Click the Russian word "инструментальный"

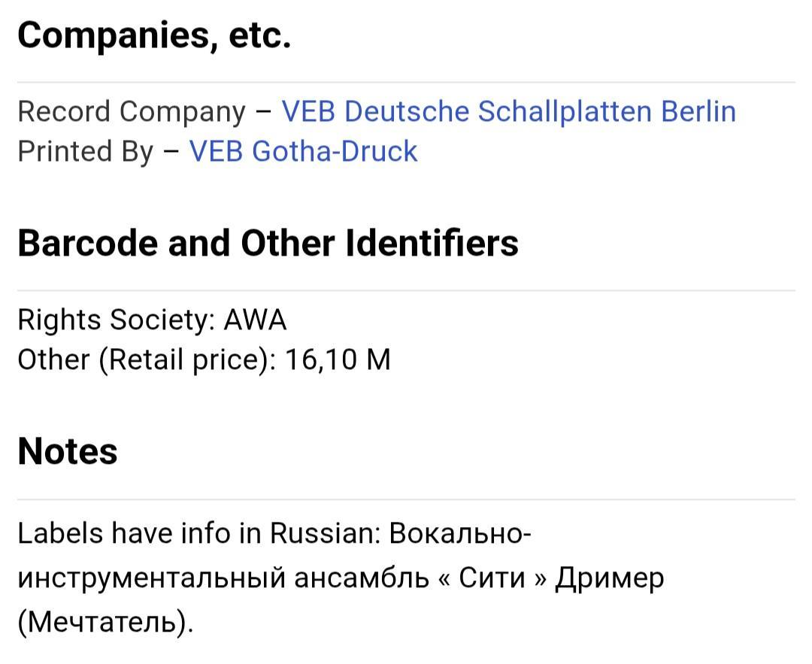tap(151, 578)
